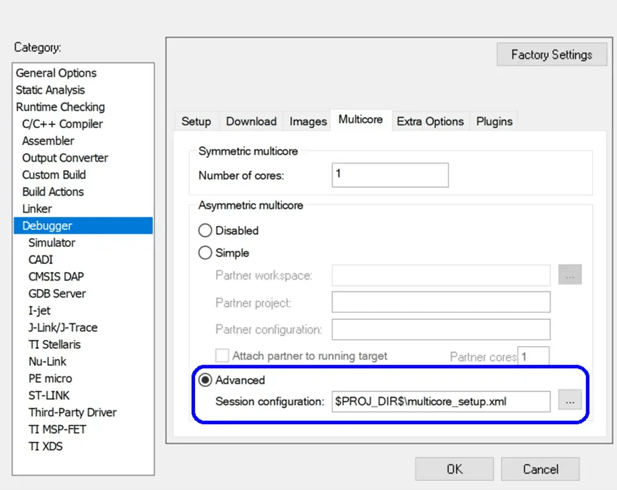Select the Simple multicore radio button

(205, 252)
